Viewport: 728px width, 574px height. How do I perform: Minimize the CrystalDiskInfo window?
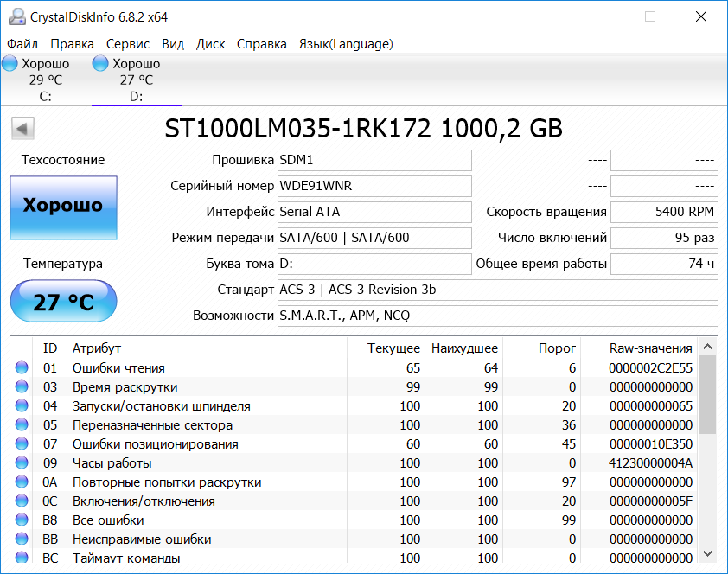pos(600,16)
